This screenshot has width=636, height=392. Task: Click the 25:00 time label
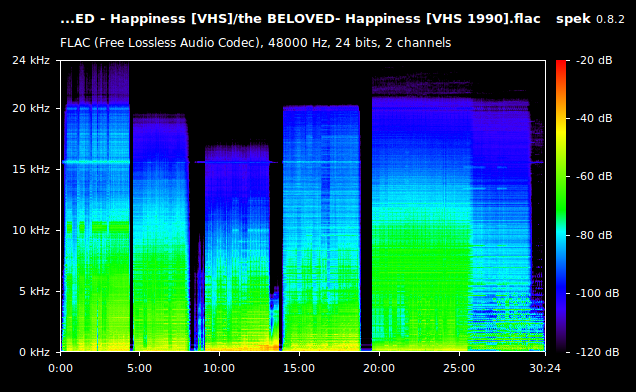[459, 368]
